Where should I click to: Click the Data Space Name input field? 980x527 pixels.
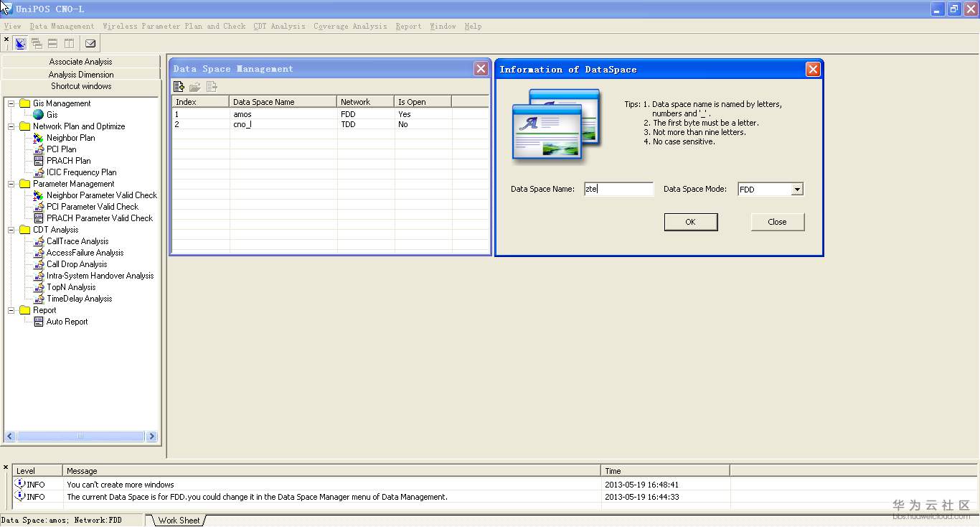point(618,189)
